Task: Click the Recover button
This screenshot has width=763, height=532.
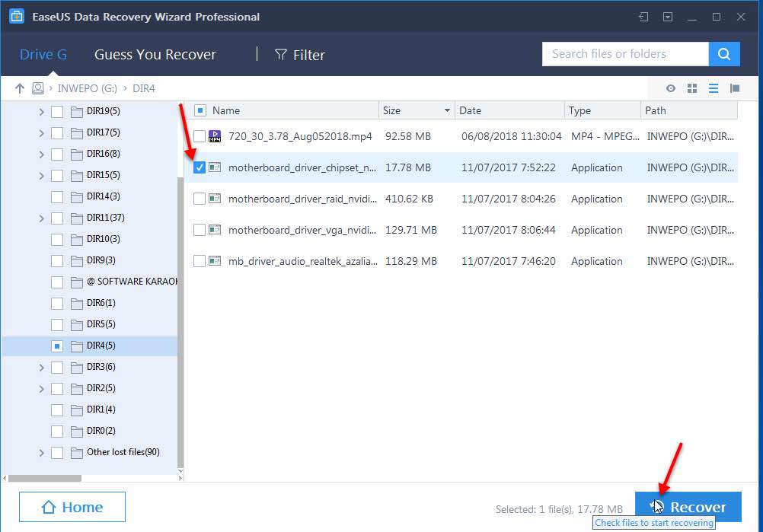Action: (x=688, y=507)
